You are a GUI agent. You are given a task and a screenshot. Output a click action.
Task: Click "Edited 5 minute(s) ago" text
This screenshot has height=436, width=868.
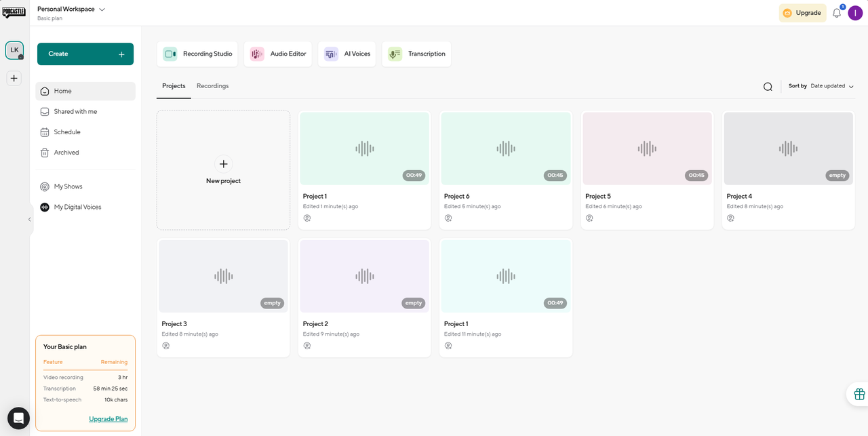(473, 207)
